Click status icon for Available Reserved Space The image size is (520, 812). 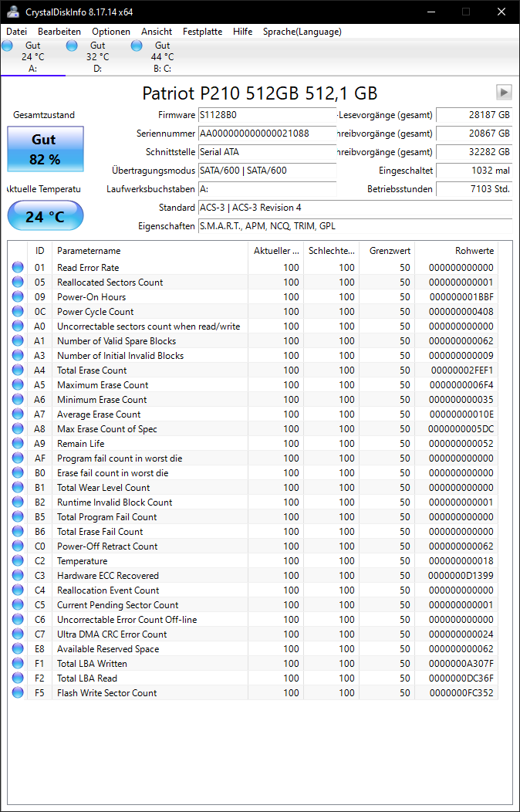pyautogui.click(x=18, y=649)
